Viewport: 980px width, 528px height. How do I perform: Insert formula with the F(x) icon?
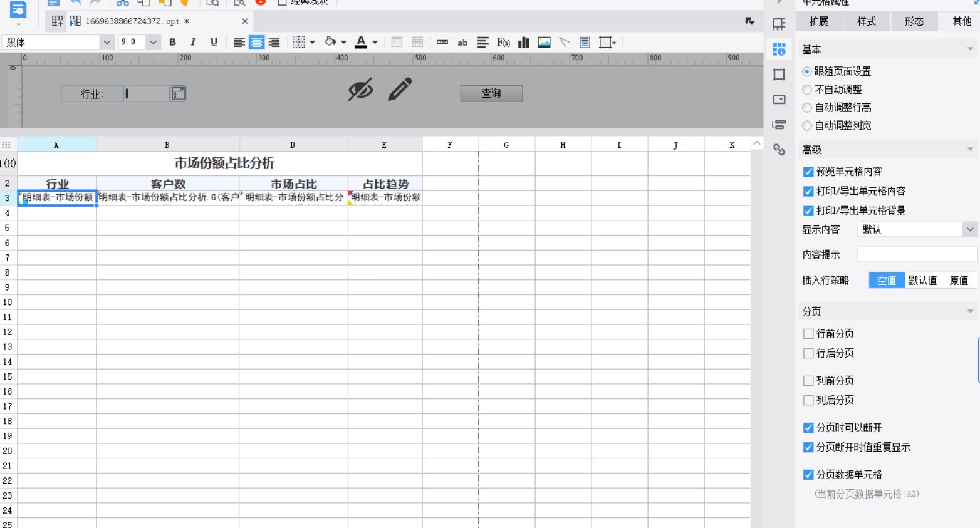503,42
